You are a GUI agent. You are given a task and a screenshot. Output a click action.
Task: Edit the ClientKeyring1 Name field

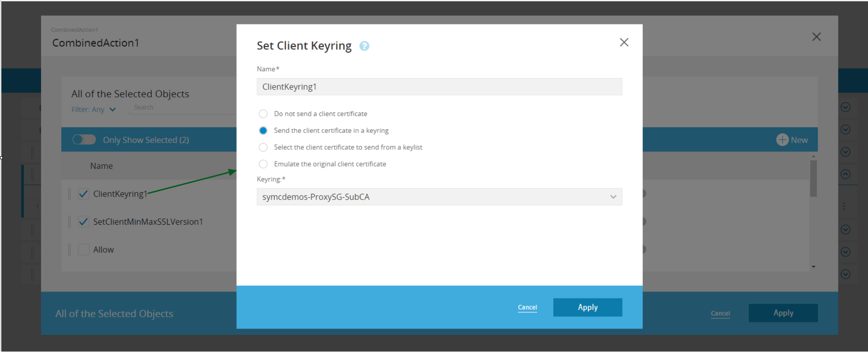click(439, 87)
